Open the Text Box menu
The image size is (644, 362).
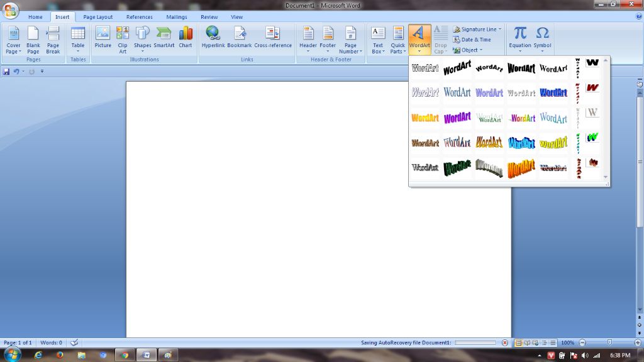(x=378, y=40)
